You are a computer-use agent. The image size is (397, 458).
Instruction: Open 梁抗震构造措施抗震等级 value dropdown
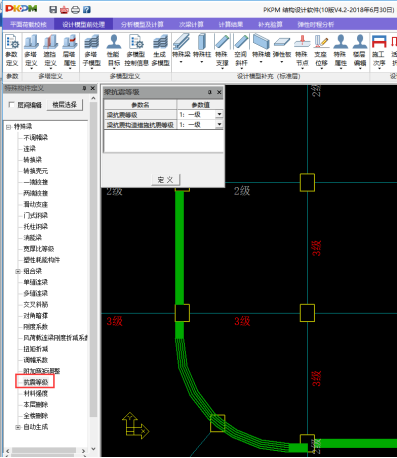(219, 124)
